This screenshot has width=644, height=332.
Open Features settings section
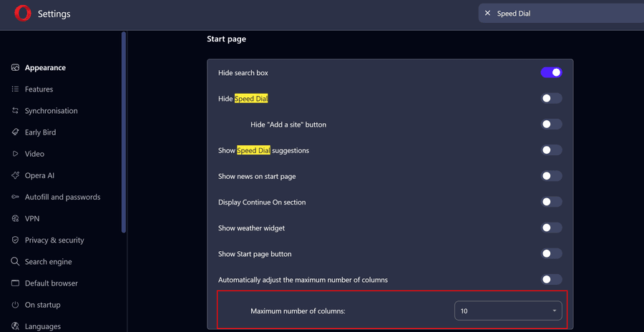coord(39,89)
